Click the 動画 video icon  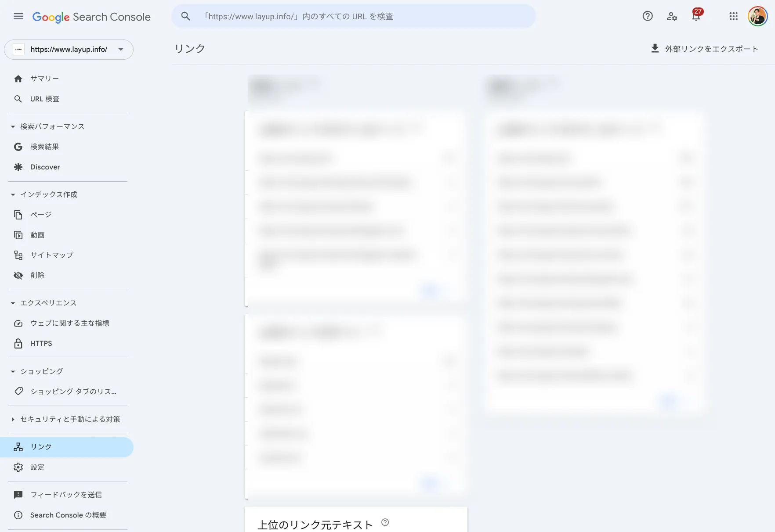[x=18, y=235]
